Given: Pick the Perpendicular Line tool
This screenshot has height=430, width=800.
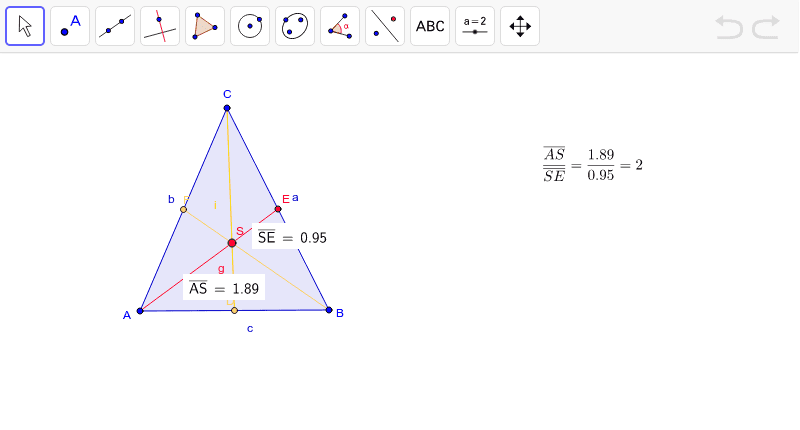Looking at the screenshot, I should pos(160,26).
